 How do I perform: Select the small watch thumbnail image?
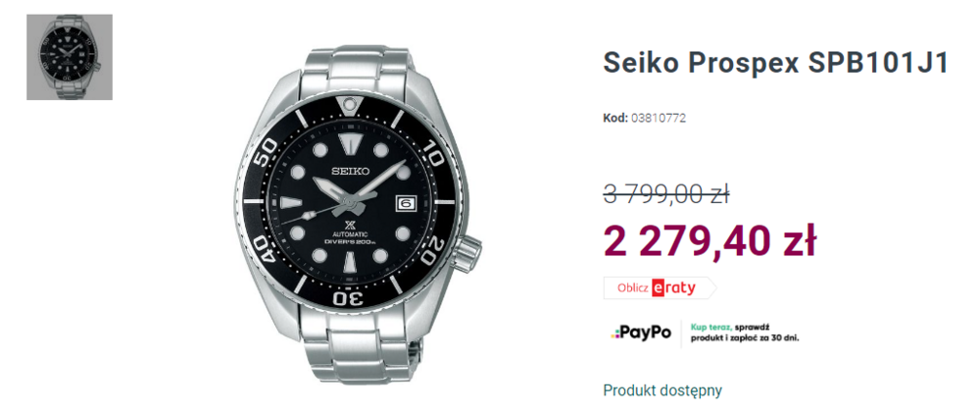70,57
